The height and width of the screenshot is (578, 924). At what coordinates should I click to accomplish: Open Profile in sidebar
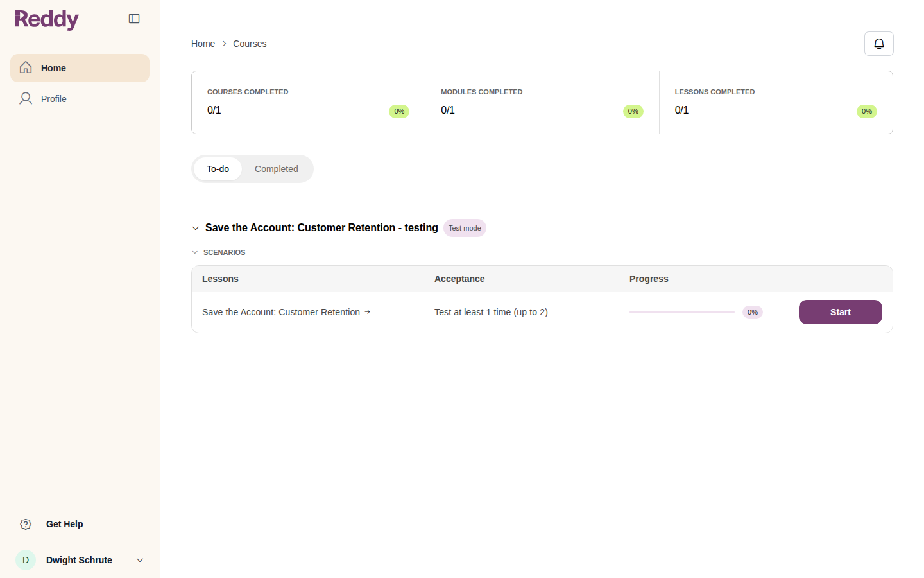[x=80, y=99]
